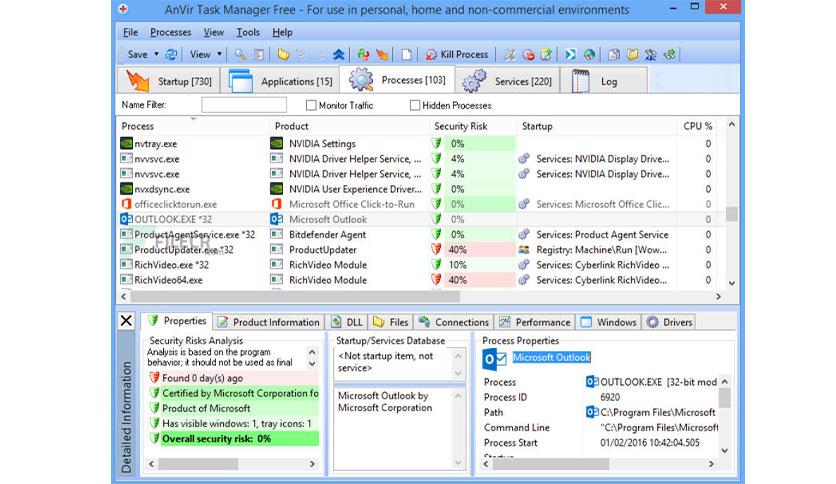
Task: Click the blue arrow square toolbar icon
Action: click(x=570, y=54)
